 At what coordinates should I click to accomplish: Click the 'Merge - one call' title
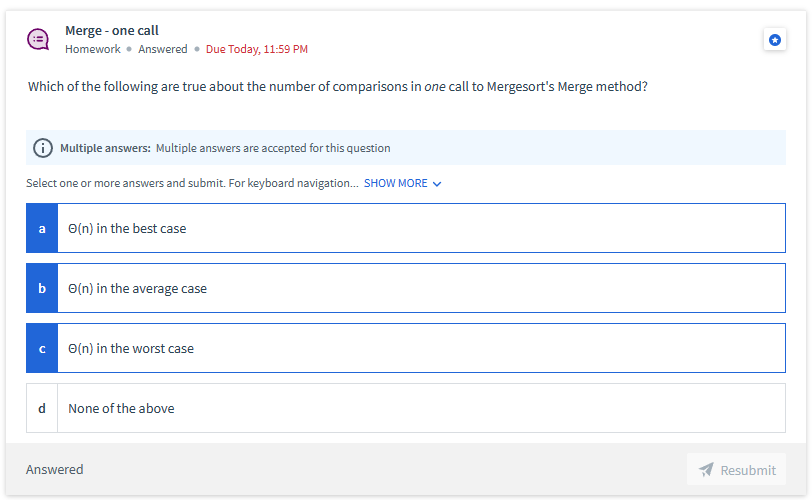[112, 31]
